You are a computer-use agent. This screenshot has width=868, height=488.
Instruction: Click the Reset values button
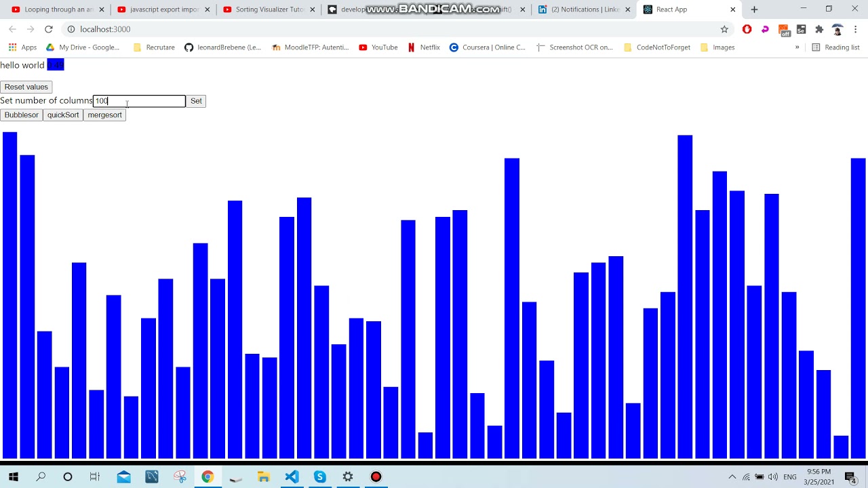coord(26,87)
